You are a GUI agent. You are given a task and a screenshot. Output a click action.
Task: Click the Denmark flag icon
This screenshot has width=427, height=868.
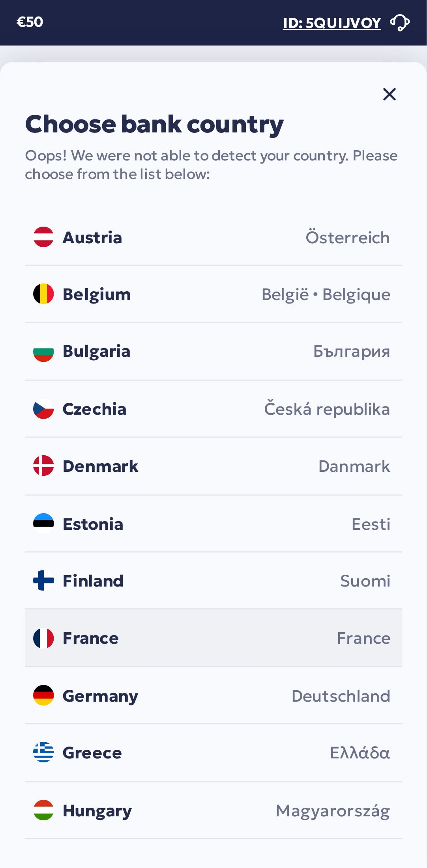tap(43, 466)
